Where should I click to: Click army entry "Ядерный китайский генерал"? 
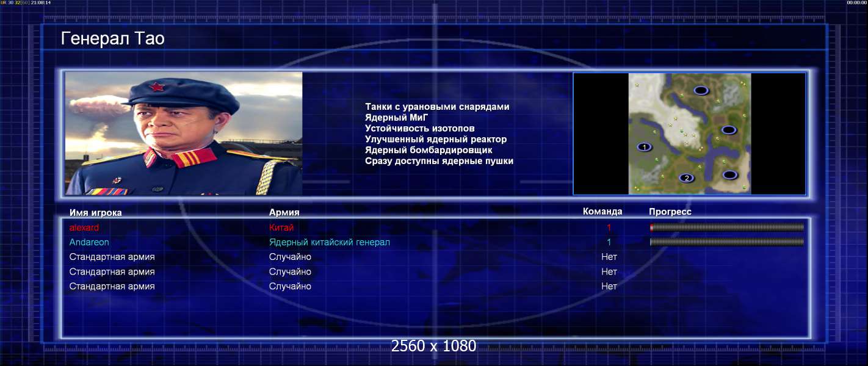pos(330,242)
